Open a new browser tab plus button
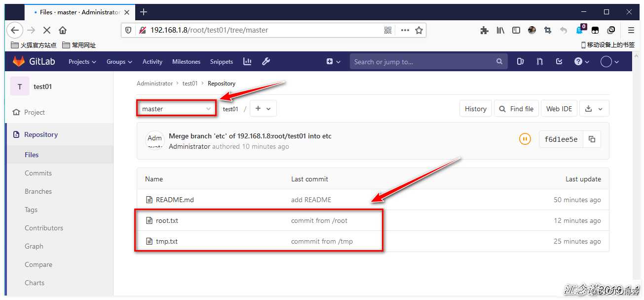Viewport: 644px width, 300px height. [x=144, y=12]
